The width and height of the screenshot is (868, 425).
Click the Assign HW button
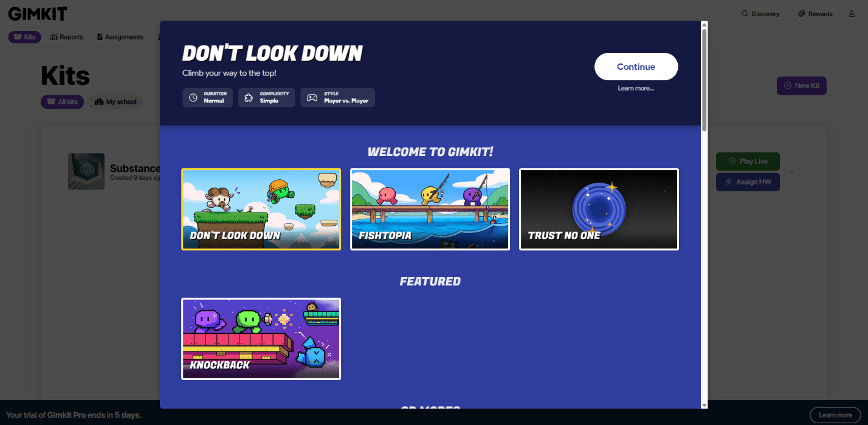[x=748, y=182]
